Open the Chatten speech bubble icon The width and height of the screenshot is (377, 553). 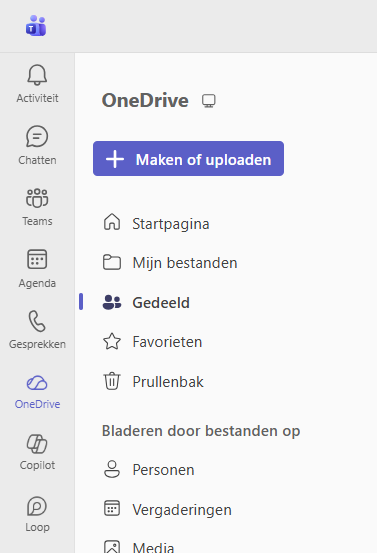tap(37, 136)
